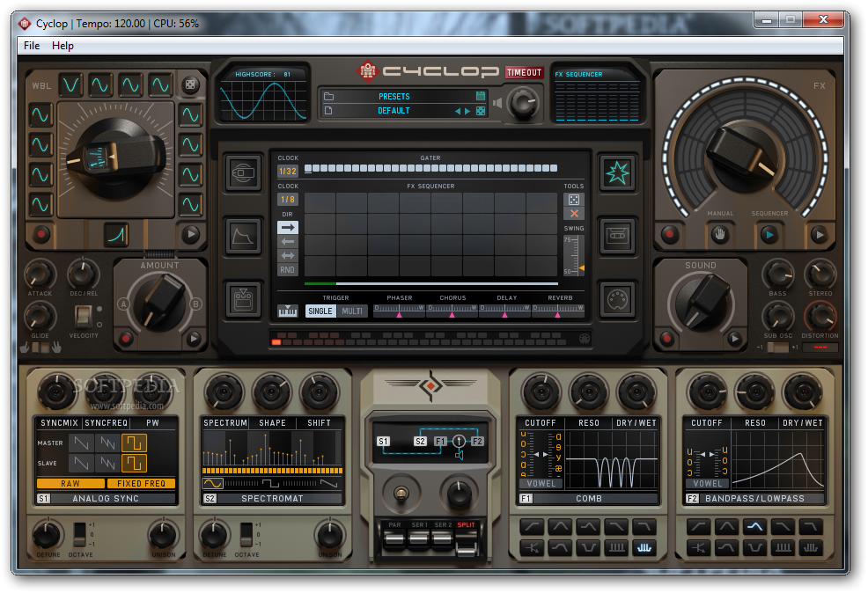Set sequencer direction to backward arrow

(x=287, y=242)
